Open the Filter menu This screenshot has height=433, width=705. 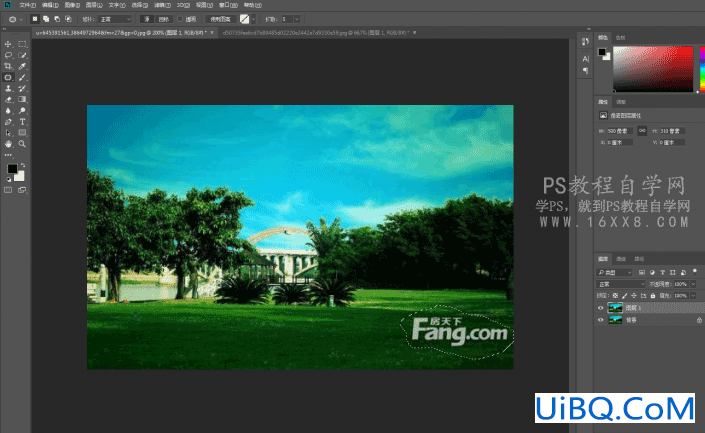pyautogui.click(x=162, y=5)
